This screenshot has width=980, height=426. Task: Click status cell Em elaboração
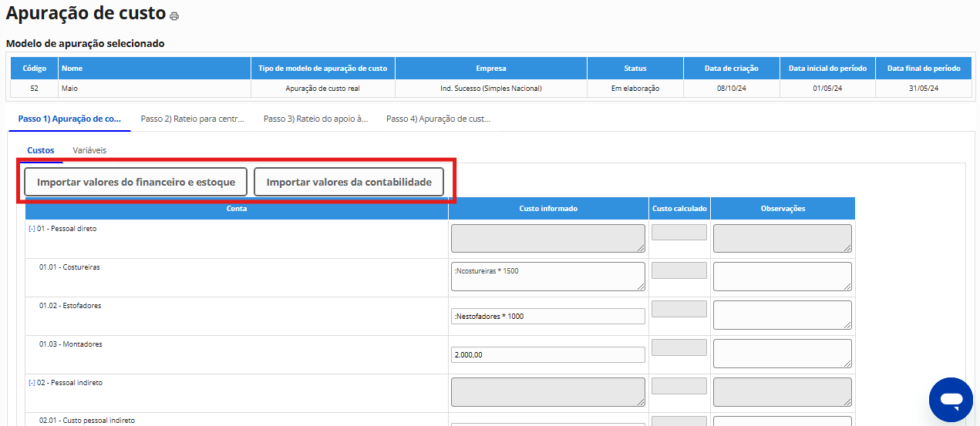pyautogui.click(x=635, y=89)
